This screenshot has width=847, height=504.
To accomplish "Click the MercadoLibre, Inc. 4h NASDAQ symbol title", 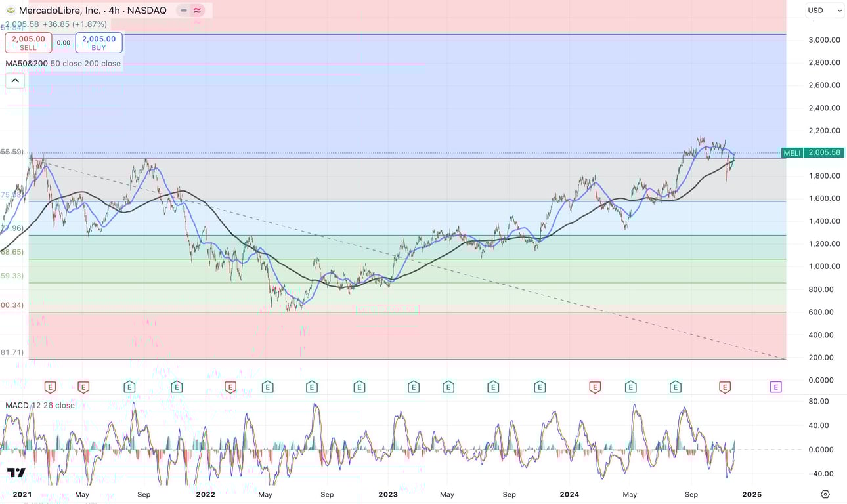I will 93,10.
